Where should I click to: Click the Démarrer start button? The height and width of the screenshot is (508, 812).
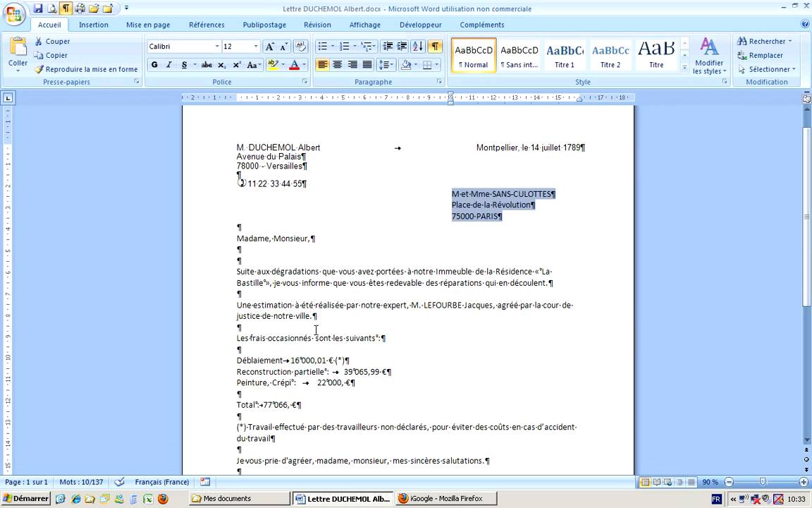point(25,499)
